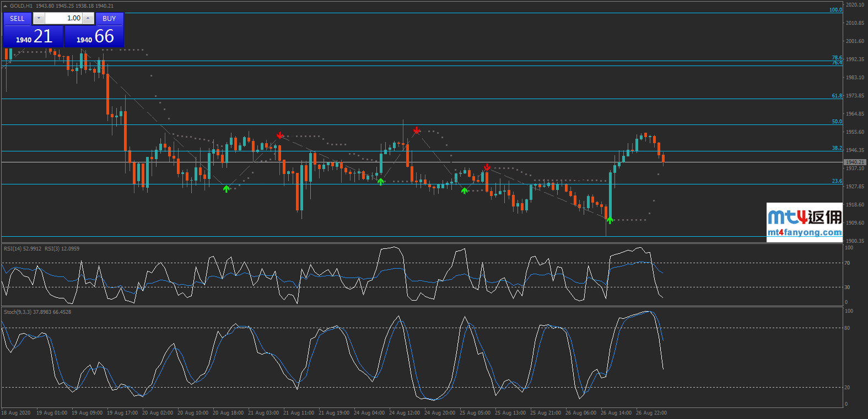The image size is (868, 419).
Task: Collapse the one-click trading panel triangle
Action: coord(5,6)
